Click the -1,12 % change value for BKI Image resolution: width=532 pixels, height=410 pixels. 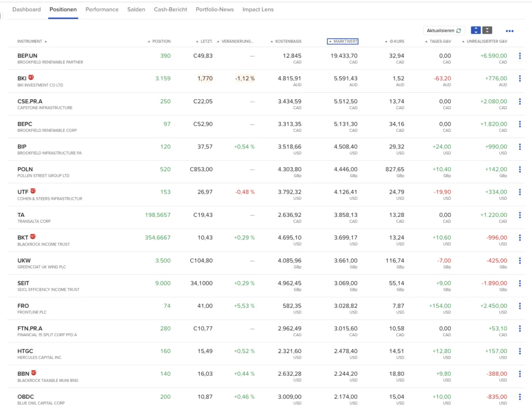245,78
